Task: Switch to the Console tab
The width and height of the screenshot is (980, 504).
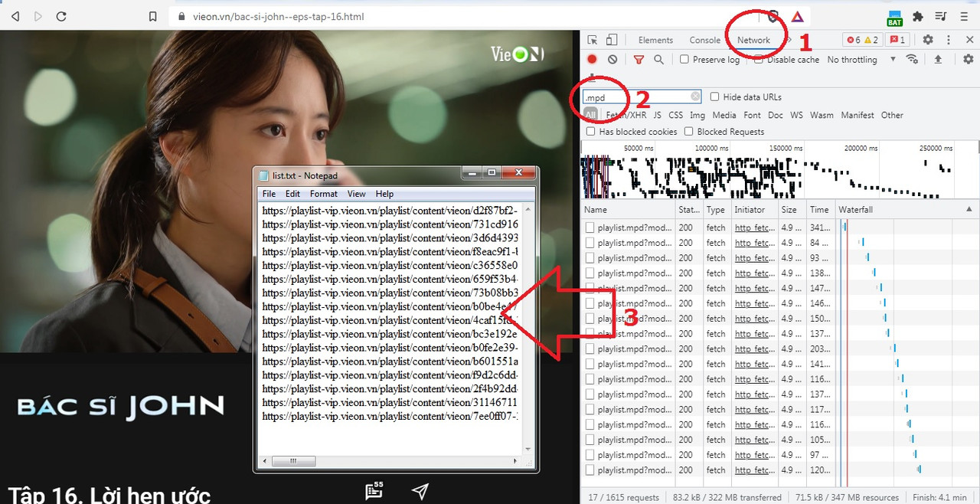Action: pyautogui.click(x=704, y=40)
